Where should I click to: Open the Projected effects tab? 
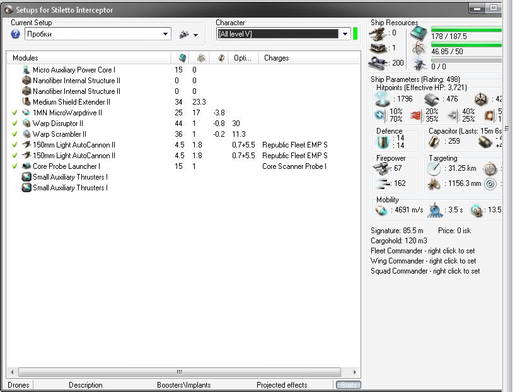tap(282, 385)
